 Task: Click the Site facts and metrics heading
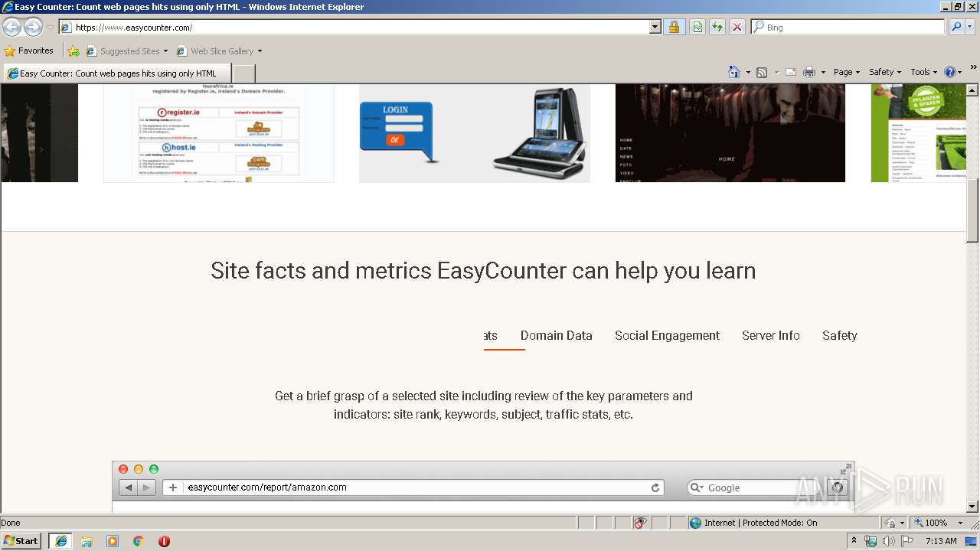[483, 271]
